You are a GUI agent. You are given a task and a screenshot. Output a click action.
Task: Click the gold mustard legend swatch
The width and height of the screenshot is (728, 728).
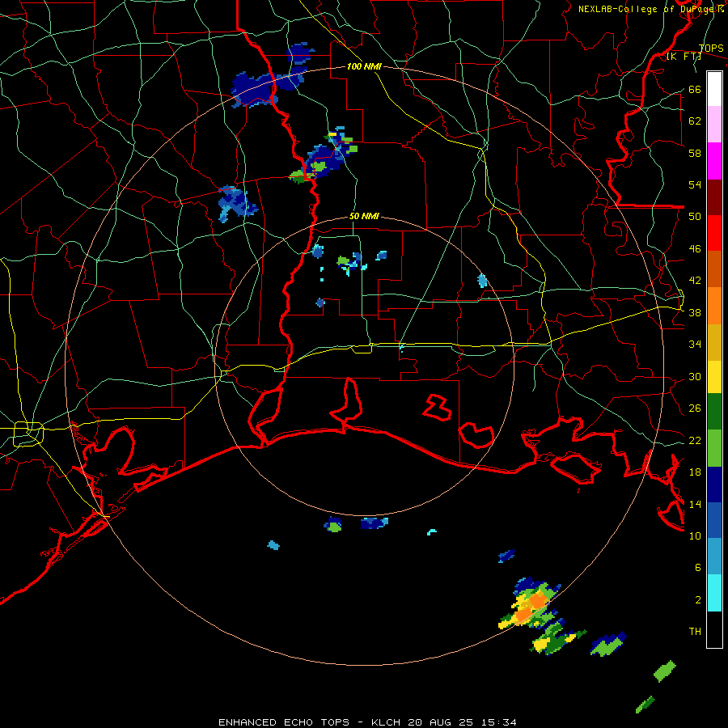click(714, 342)
